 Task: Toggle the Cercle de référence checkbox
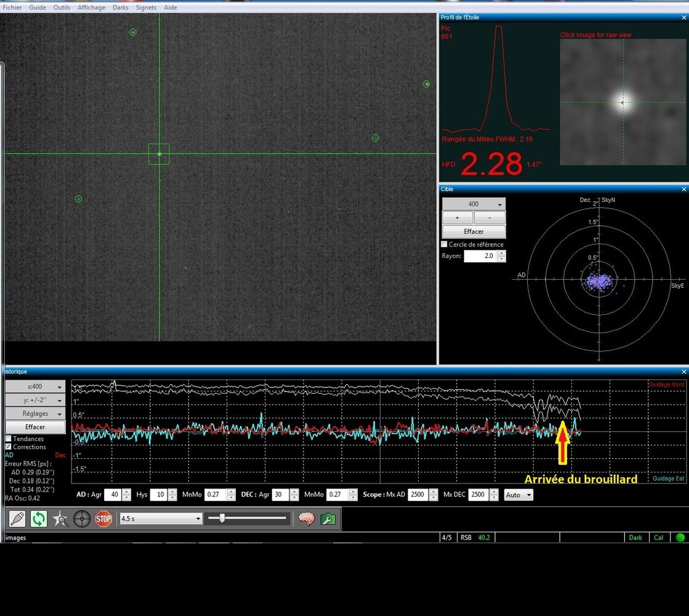(445, 245)
